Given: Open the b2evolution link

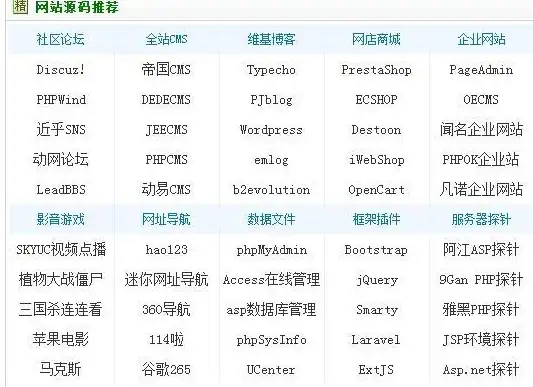Looking at the screenshot, I should click(x=271, y=189).
